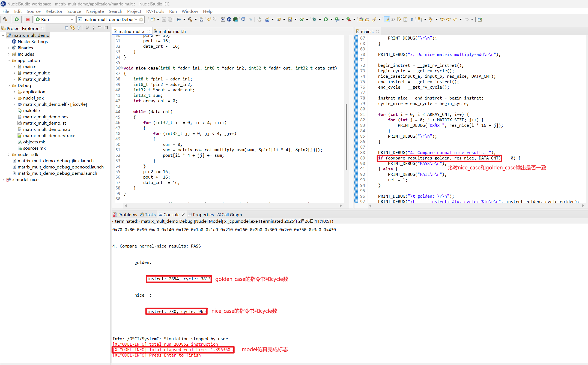This screenshot has width=588, height=365.
Task: Expand the xlmodel_nice project node
Action: point(3,180)
